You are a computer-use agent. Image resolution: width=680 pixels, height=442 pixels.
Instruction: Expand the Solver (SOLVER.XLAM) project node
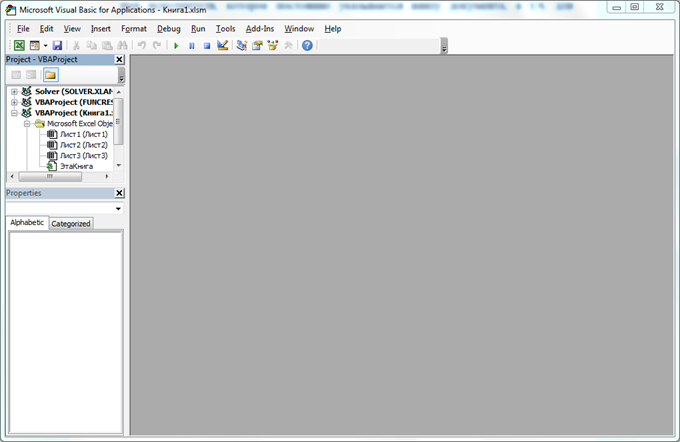pos(14,92)
